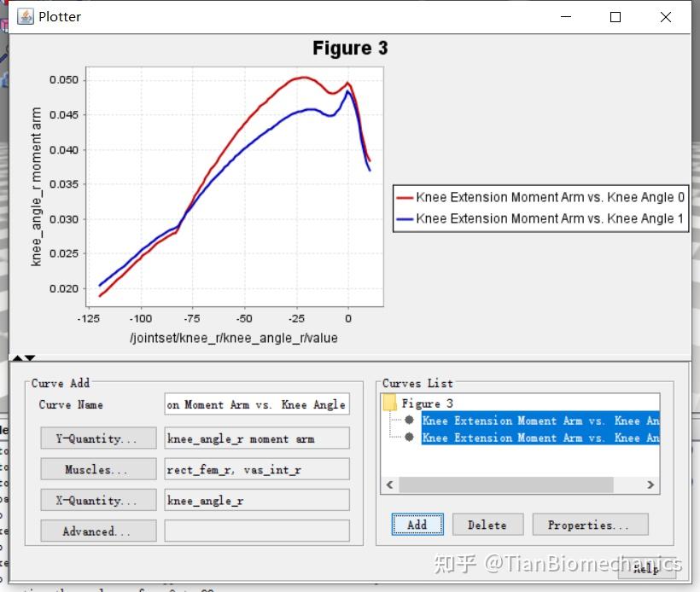The width and height of the screenshot is (700, 592).
Task: Click the Y-Quantity value field
Action: [x=257, y=438]
